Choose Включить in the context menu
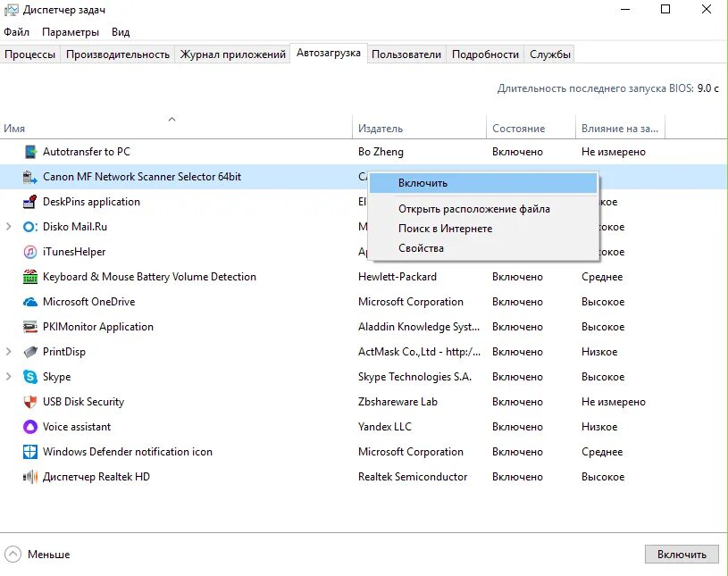The height and width of the screenshot is (576, 728). pos(483,183)
